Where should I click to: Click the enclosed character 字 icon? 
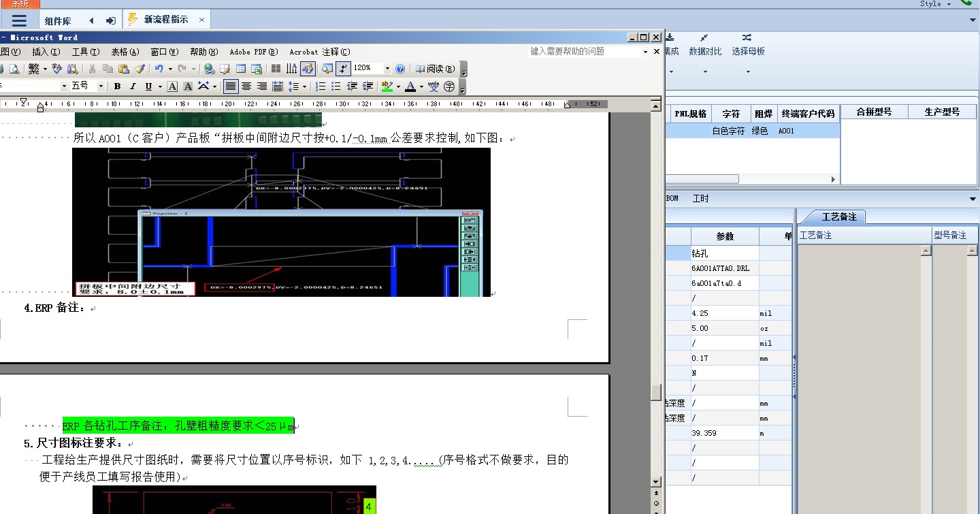449,86
